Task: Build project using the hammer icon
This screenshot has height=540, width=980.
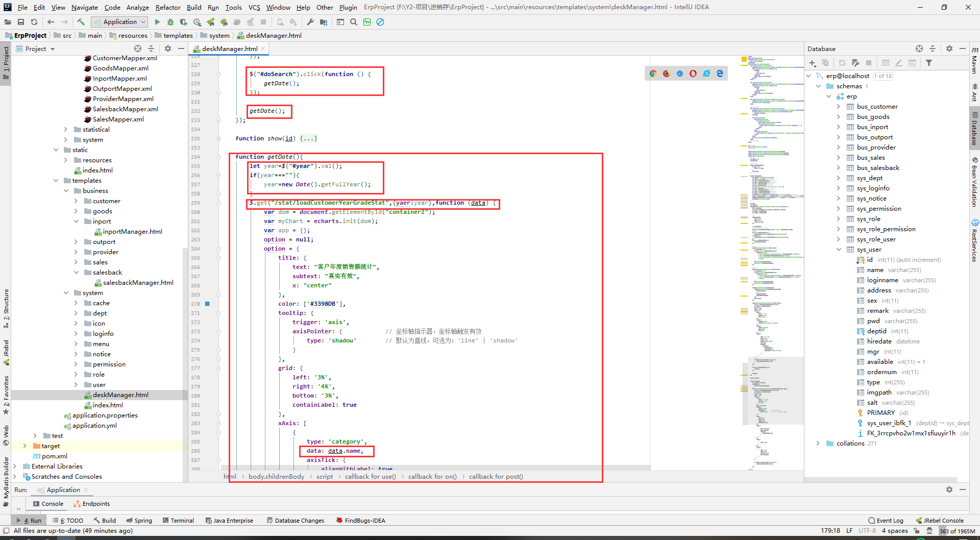Action: (x=81, y=22)
